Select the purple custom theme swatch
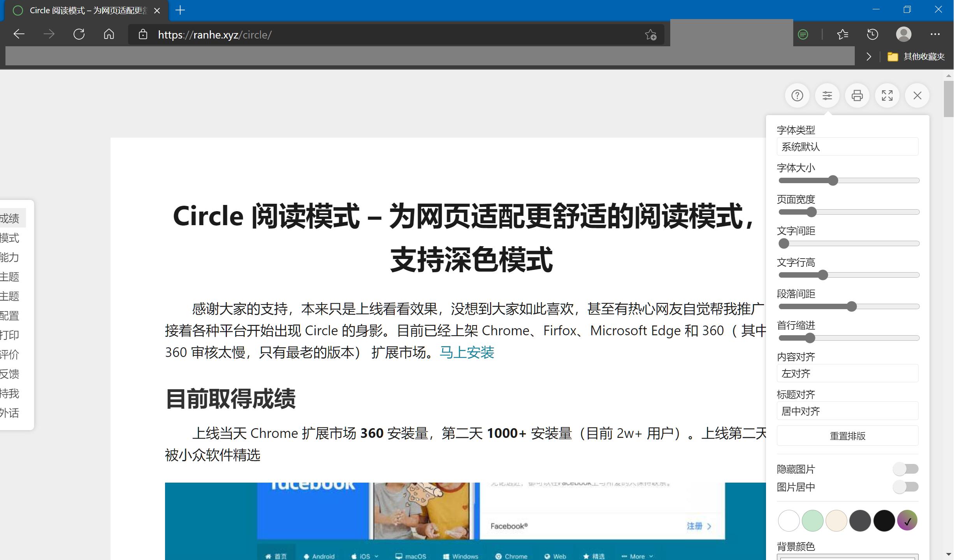 tap(907, 521)
